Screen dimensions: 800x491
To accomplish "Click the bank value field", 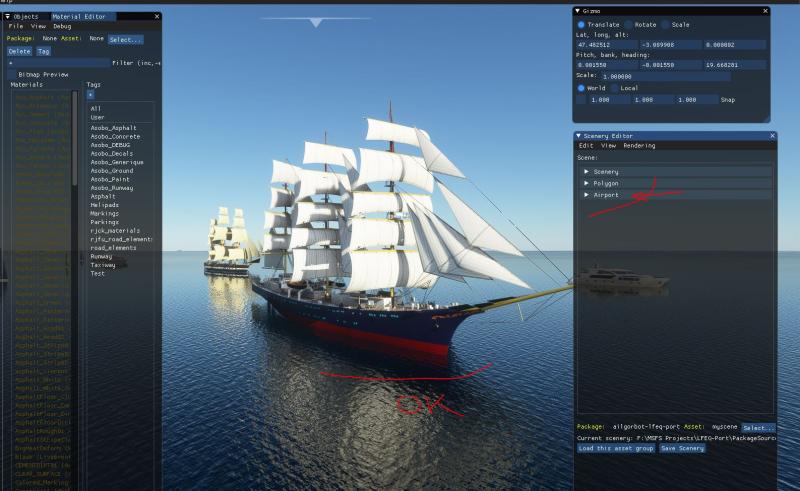I will 670,65.
